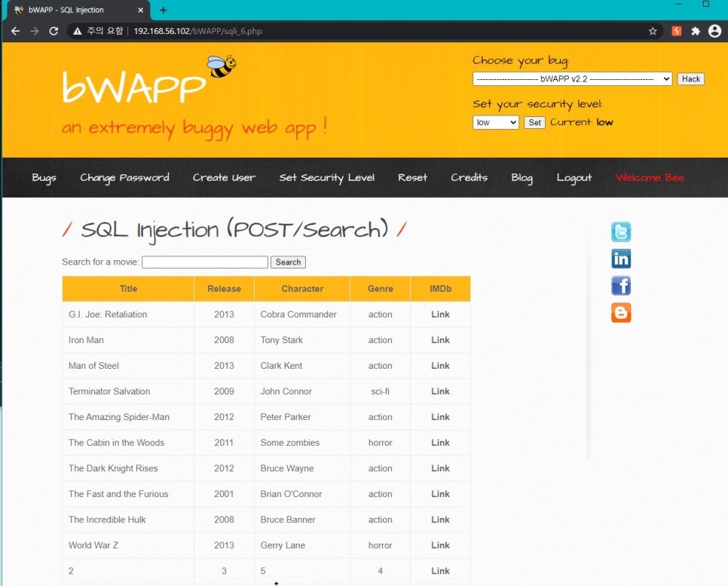Click the 2001 release year cell
Viewport: 728px width, 586px height.
[224, 494]
